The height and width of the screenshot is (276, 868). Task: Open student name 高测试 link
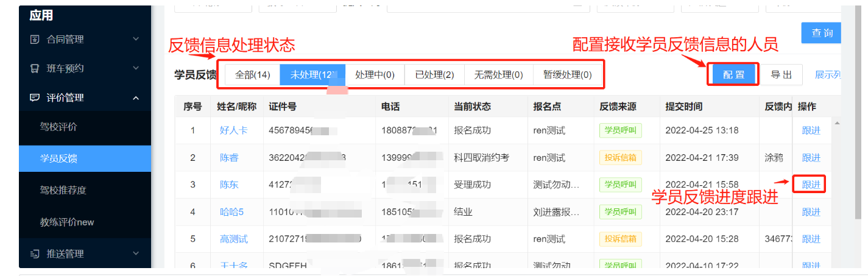click(x=234, y=239)
